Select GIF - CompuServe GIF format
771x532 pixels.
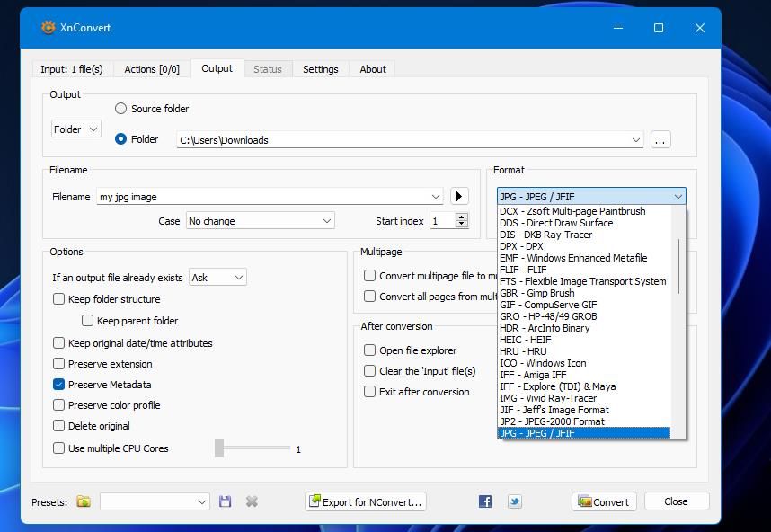[x=585, y=305]
